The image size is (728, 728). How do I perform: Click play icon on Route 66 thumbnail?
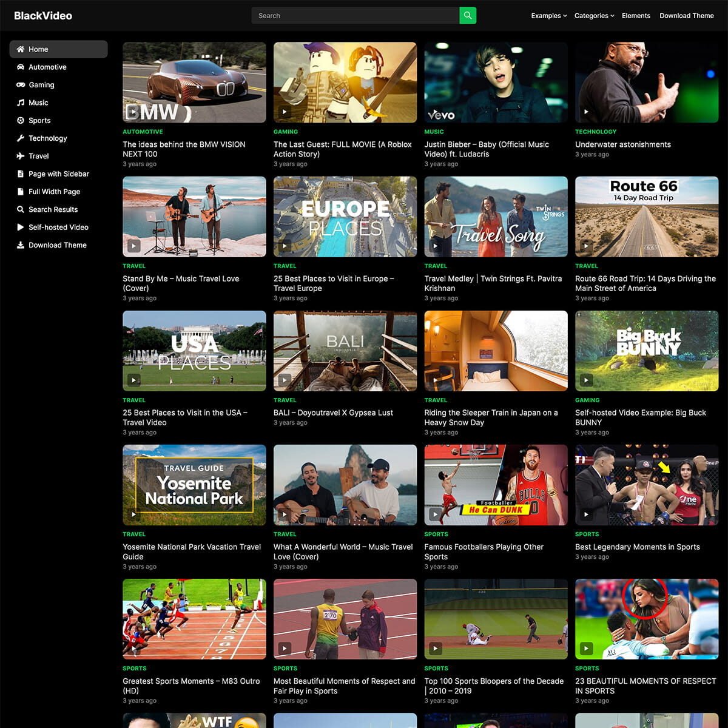(586, 246)
